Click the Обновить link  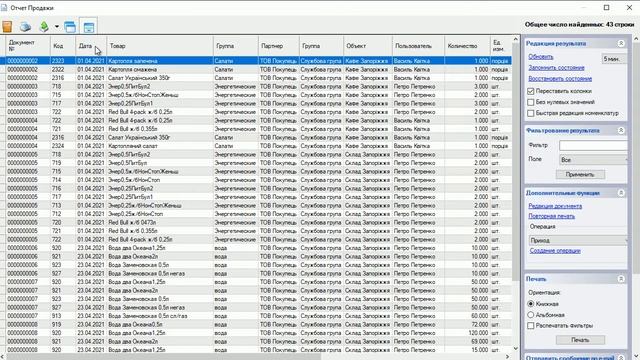(541, 57)
